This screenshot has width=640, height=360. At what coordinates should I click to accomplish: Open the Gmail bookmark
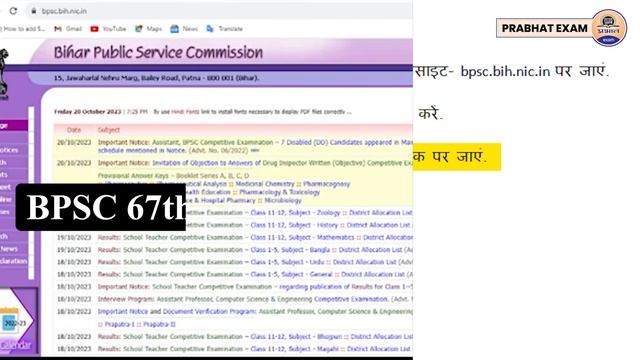coord(68,29)
